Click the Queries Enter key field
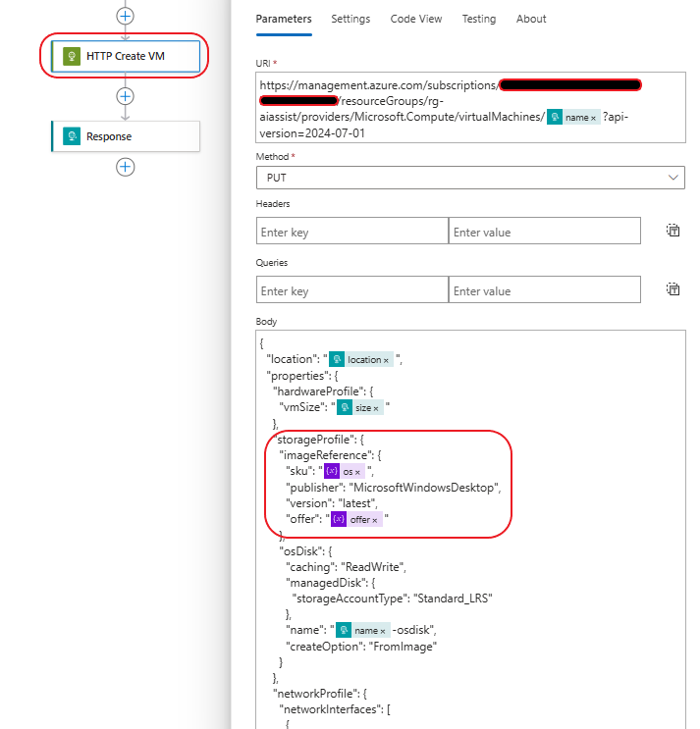Viewport: 700px width, 729px height. (352, 289)
